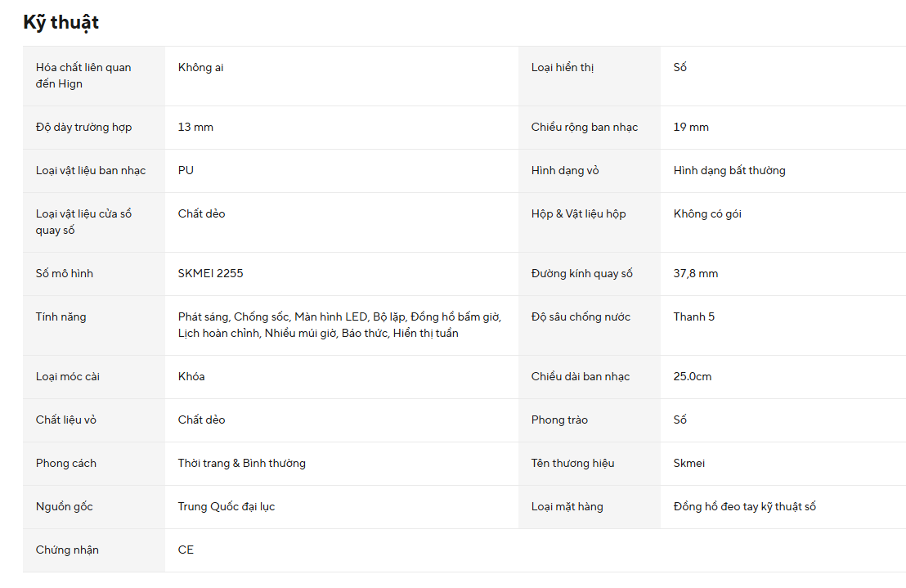Click the "Kỹ thuật" section heading

click(x=61, y=22)
